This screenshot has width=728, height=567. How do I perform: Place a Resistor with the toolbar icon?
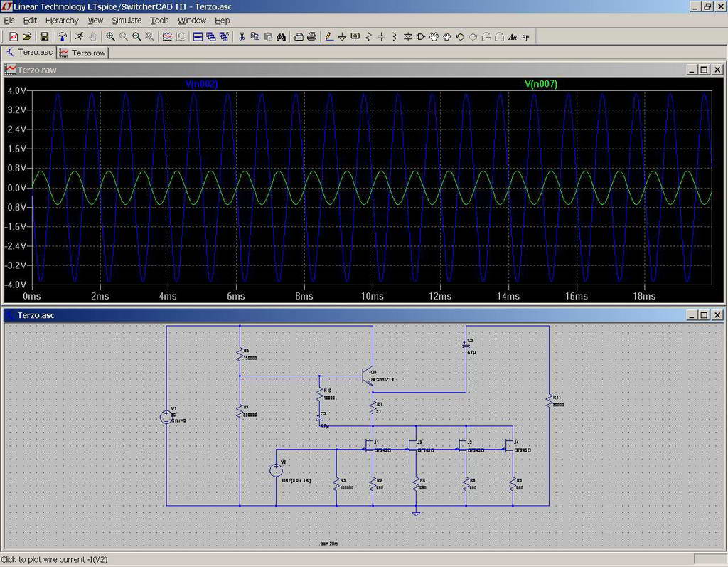click(369, 37)
